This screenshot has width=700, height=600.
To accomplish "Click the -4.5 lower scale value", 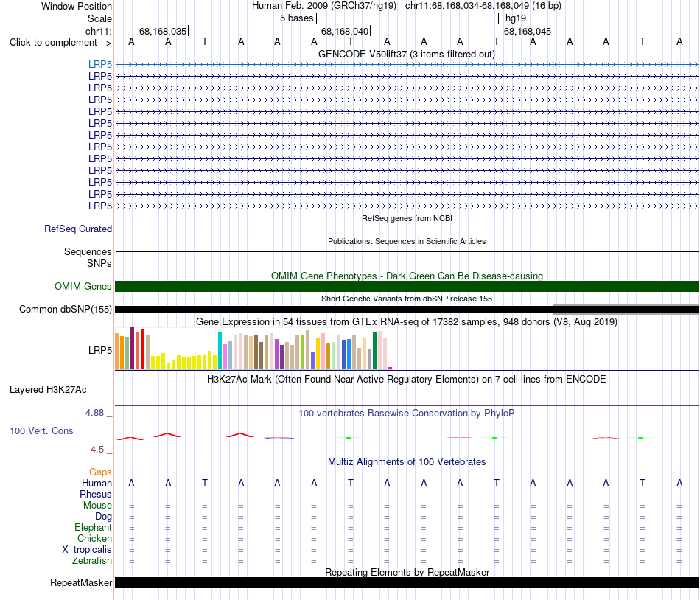I will click(x=96, y=449).
